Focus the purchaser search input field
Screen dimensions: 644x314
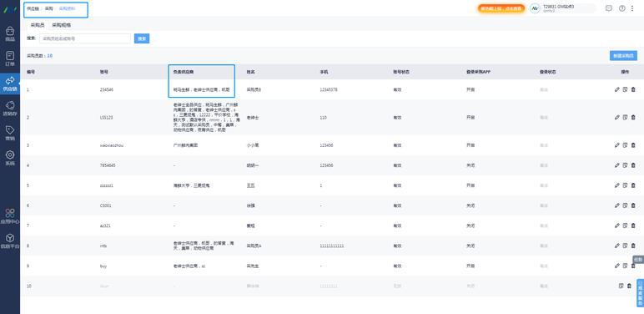85,38
